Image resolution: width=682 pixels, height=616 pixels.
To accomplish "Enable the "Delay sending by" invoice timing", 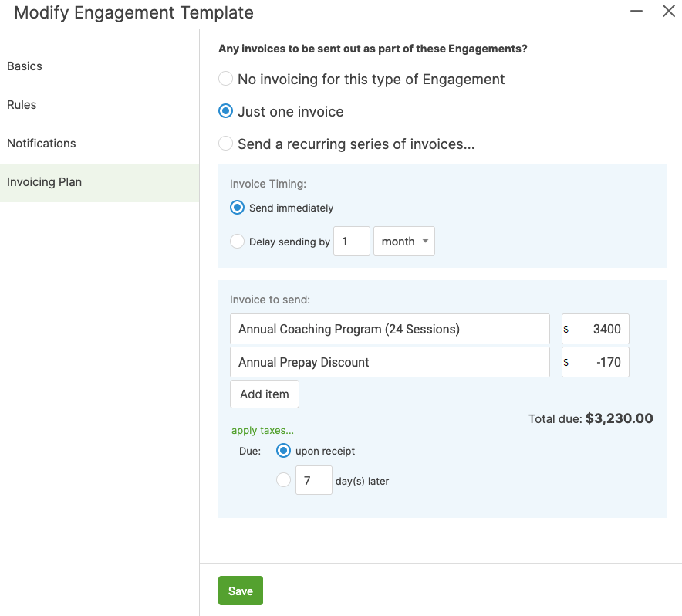I will click(237, 241).
